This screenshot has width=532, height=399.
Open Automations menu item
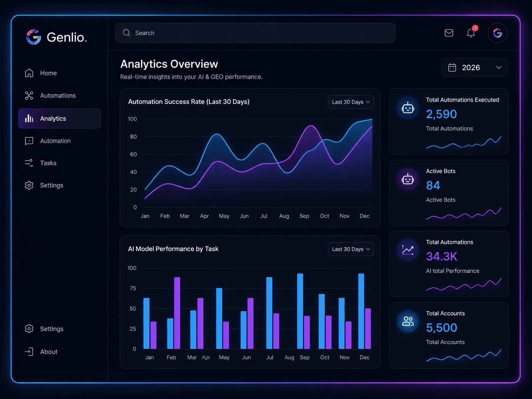click(60, 96)
